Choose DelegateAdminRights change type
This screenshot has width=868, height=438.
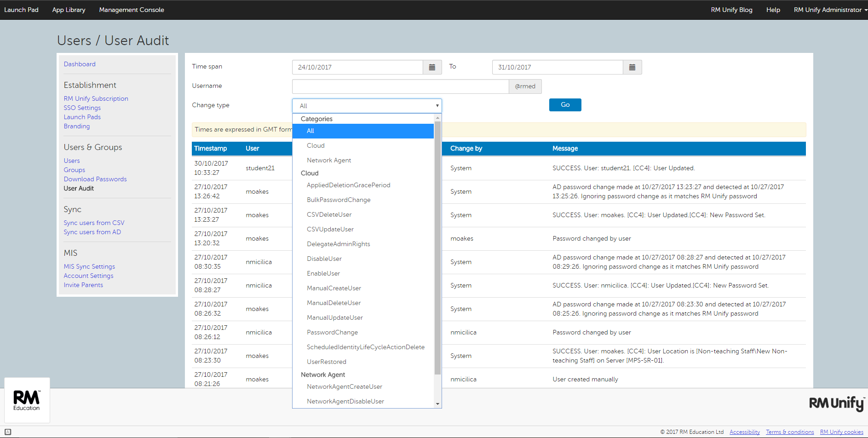[x=363, y=244]
